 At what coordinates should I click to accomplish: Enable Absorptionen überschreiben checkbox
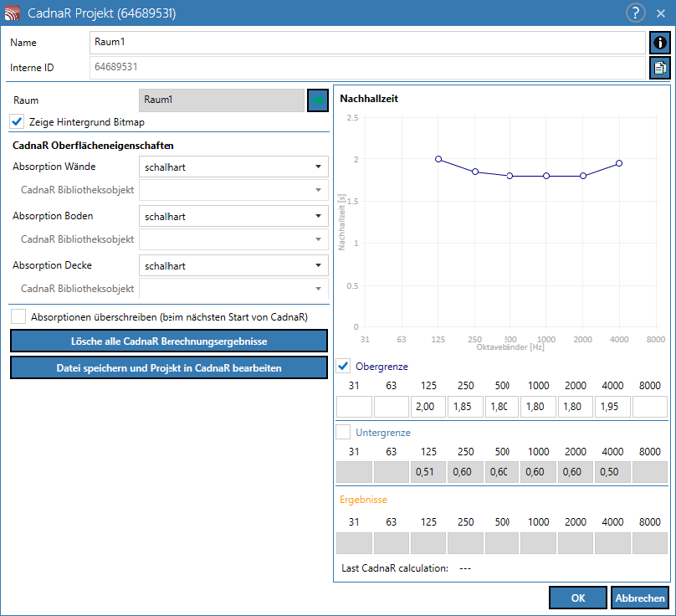18,316
